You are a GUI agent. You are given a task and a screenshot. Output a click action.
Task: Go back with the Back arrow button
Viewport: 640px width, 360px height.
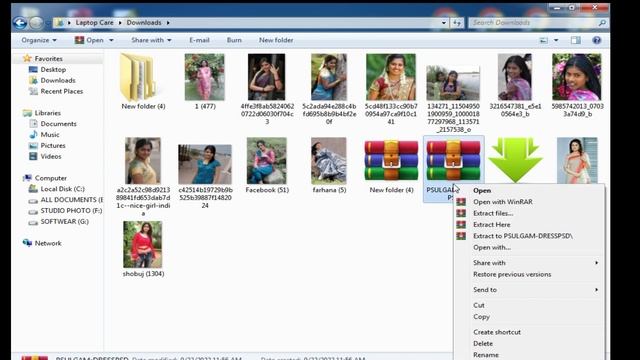pos(20,23)
